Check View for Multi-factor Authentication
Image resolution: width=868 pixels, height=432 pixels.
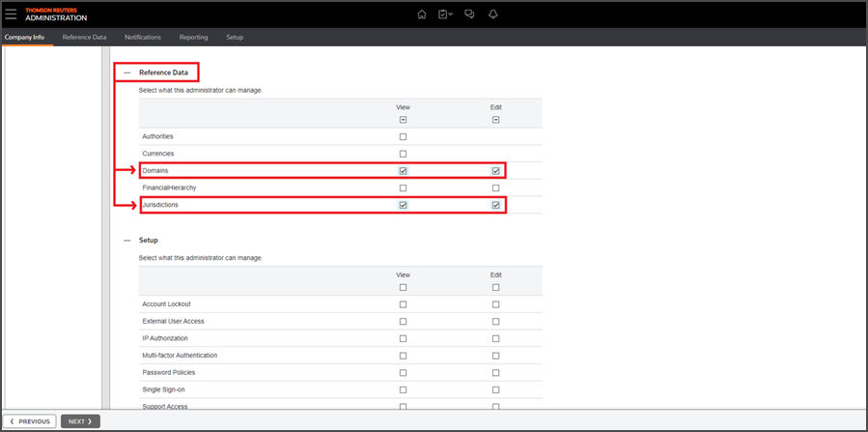[403, 356]
